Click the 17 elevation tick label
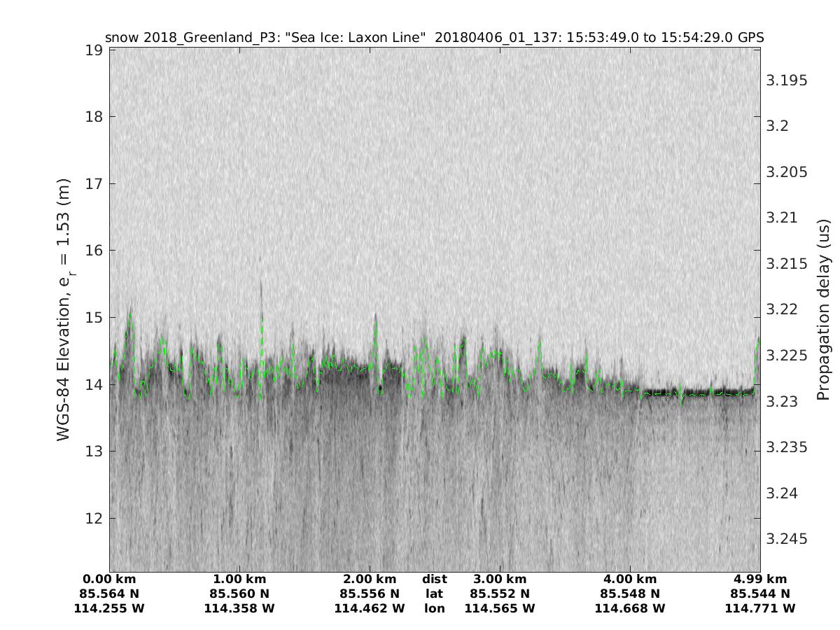 pos(95,184)
